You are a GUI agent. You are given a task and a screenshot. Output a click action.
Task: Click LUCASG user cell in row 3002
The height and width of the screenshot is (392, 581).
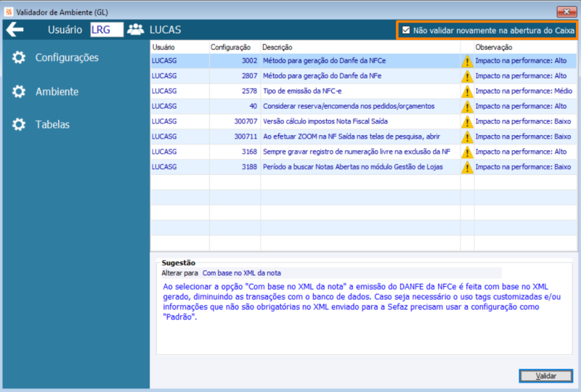click(180, 61)
